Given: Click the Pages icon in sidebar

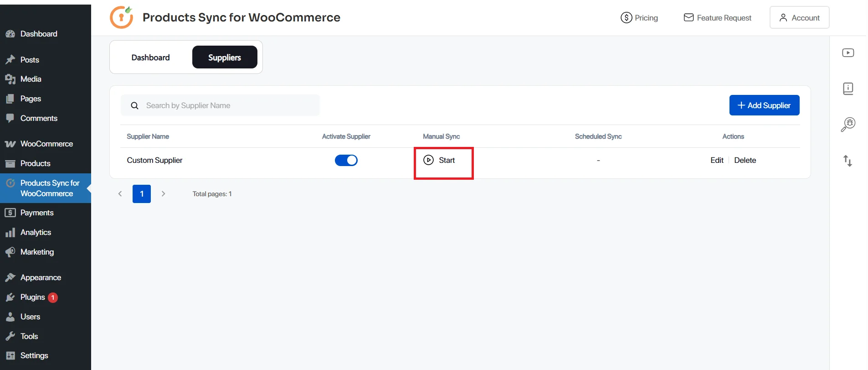Looking at the screenshot, I should point(10,99).
